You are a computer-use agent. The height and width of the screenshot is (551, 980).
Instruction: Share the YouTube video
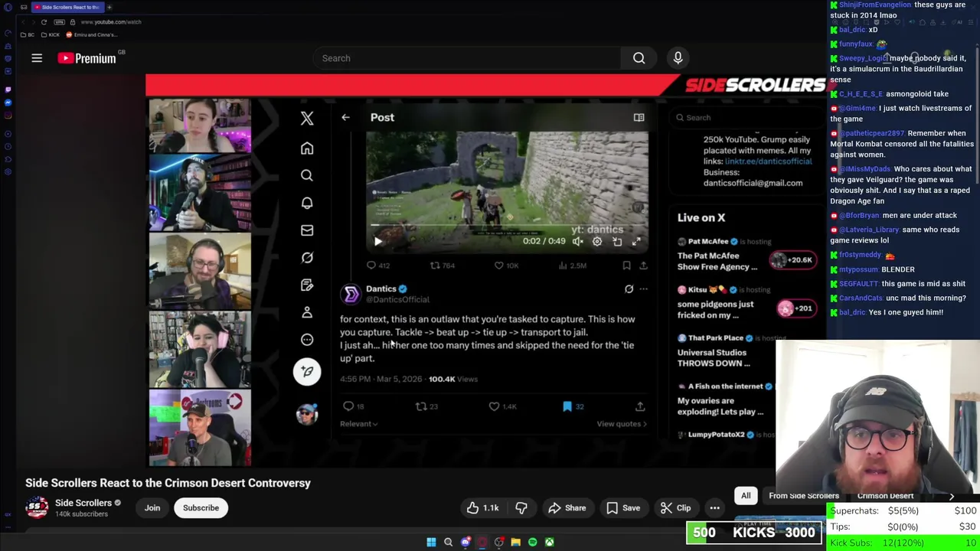pyautogui.click(x=567, y=508)
